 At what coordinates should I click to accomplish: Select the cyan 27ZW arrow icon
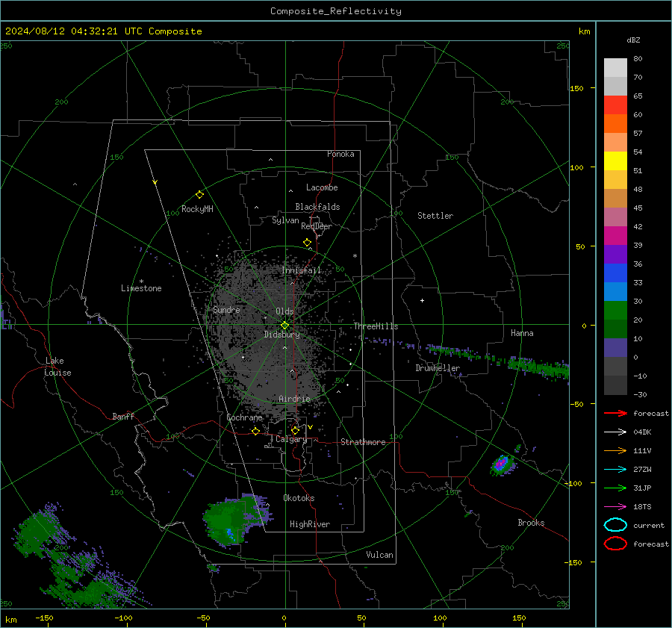click(615, 470)
